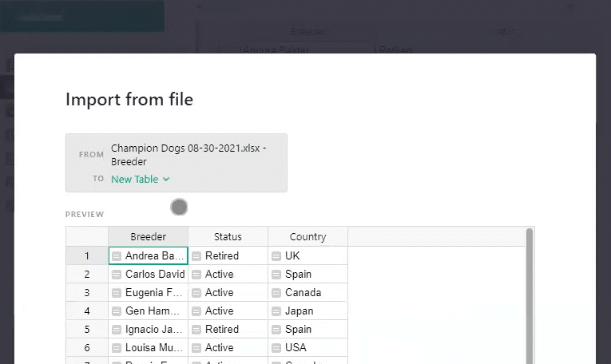
Task: Select the Gen Ham... breeder cell
Action: point(153,311)
